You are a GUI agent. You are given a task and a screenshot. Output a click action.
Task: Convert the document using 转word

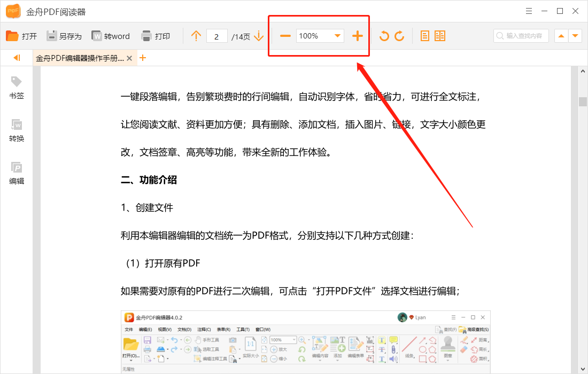tap(111, 36)
